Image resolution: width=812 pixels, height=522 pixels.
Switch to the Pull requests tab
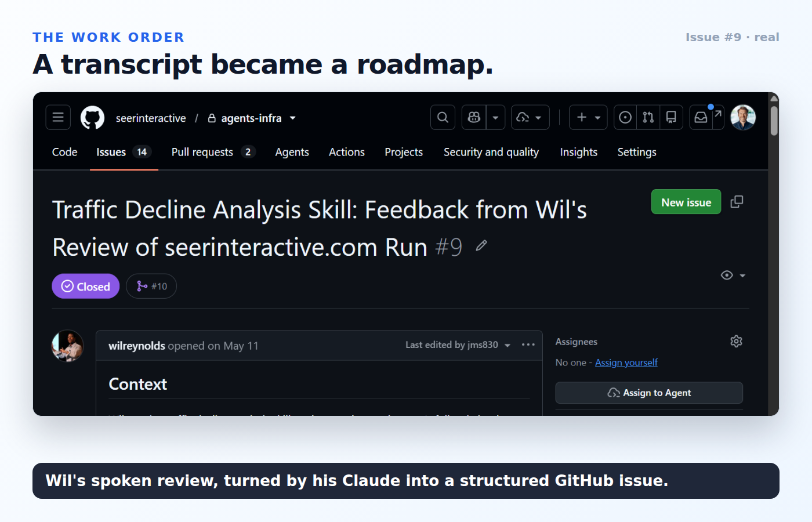click(x=213, y=152)
